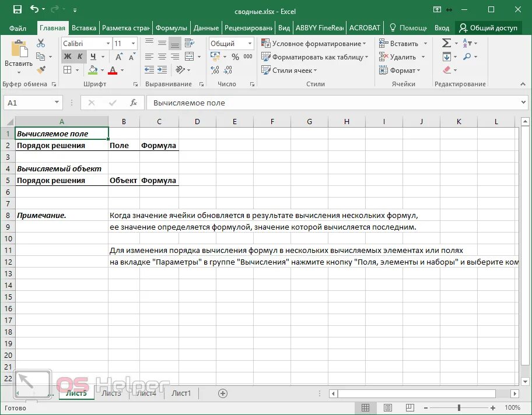Image resolution: width=532 pixels, height=415 pixels.
Task: Click the Вход sign-in link
Action: [x=442, y=28]
